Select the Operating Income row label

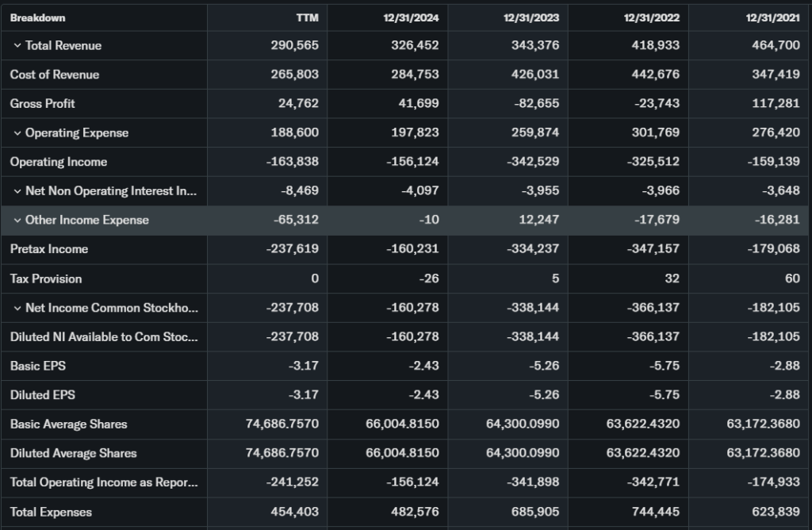[59, 162]
